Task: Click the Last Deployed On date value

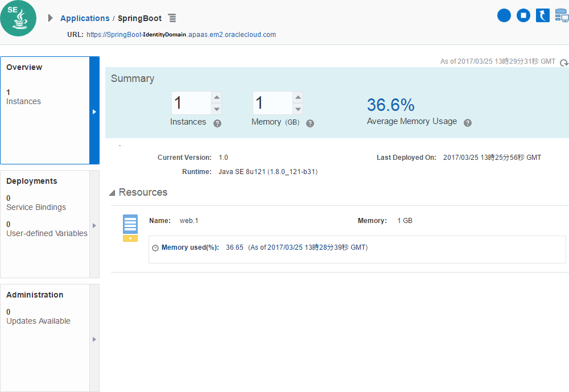Action: [x=492, y=158]
